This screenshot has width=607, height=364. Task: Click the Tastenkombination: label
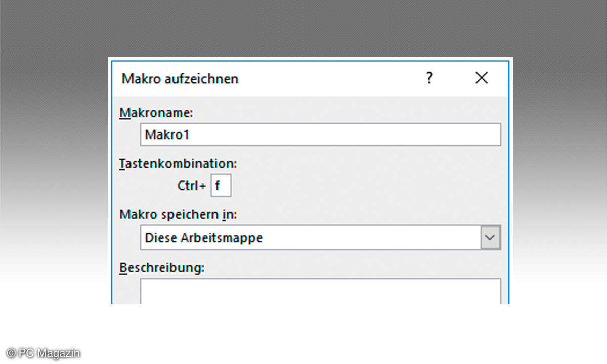coord(178,164)
